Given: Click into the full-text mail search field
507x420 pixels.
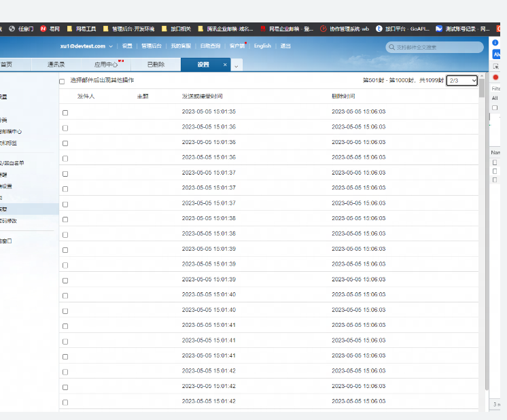Looking at the screenshot, I should (x=435, y=48).
